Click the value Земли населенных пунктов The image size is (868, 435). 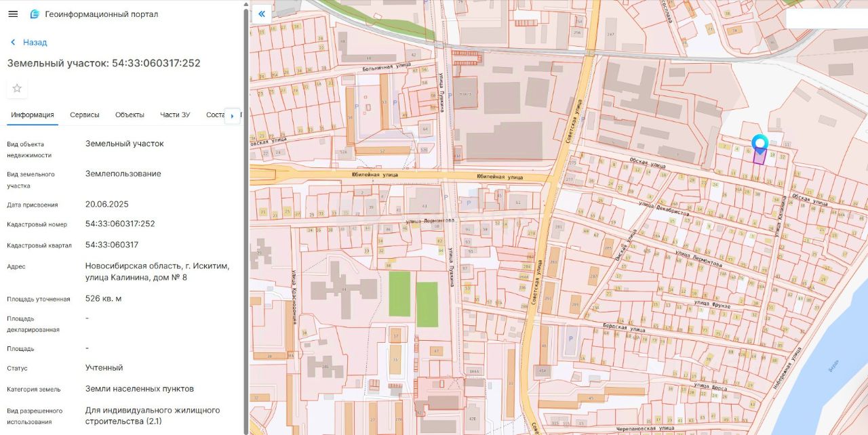140,388
